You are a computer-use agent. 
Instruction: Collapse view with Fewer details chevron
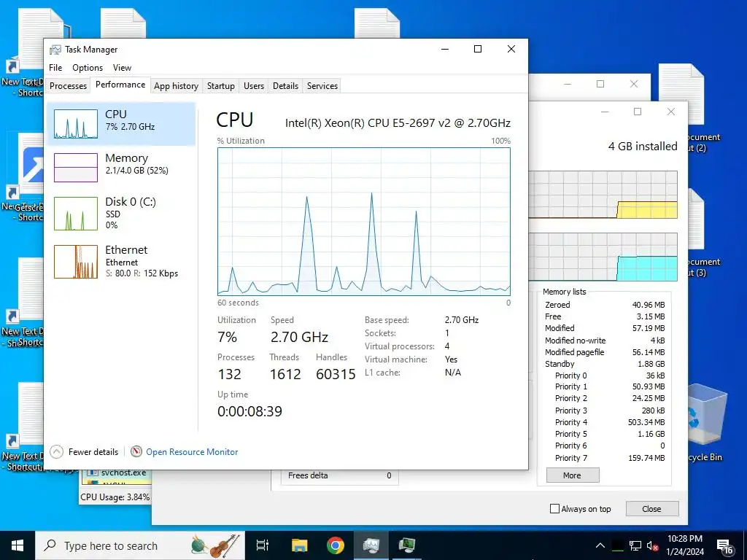point(56,451)
